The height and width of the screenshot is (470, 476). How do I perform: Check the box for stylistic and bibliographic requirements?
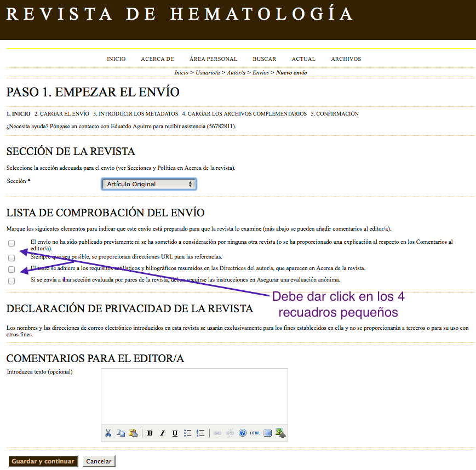click(x=12, y=270)
